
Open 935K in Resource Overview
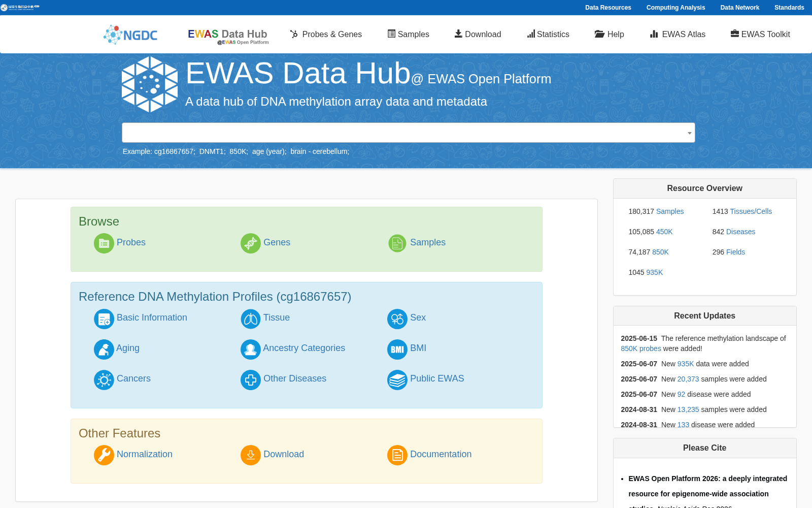[654, 272]
